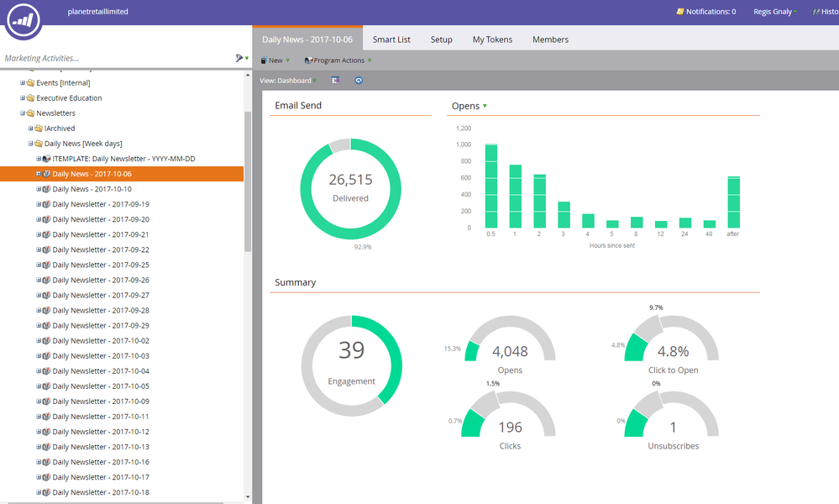Click the folder icon beside Daily News [Week days]
The width and height of the screenshot is (839, 504).
coord(39,144)
